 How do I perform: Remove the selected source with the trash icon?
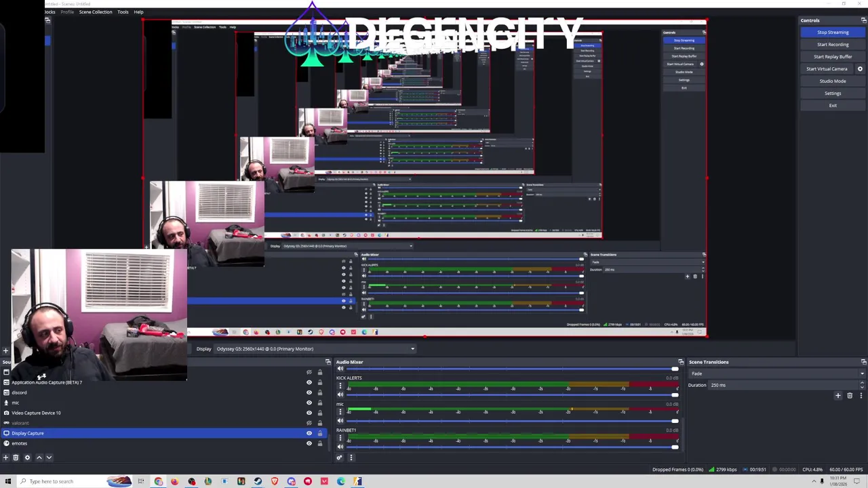click(x=16, y=457)
